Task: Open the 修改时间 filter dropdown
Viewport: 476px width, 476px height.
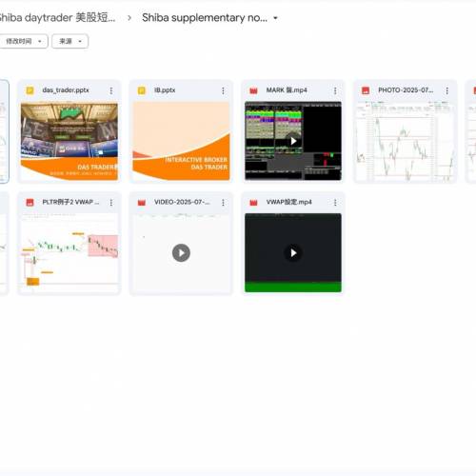Action: tap(23, 41)
